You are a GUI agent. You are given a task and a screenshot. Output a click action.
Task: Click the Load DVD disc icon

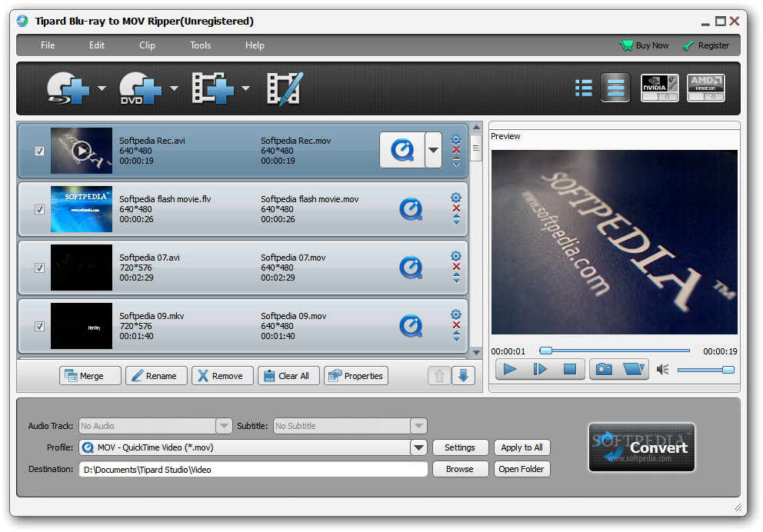point(141,88)
